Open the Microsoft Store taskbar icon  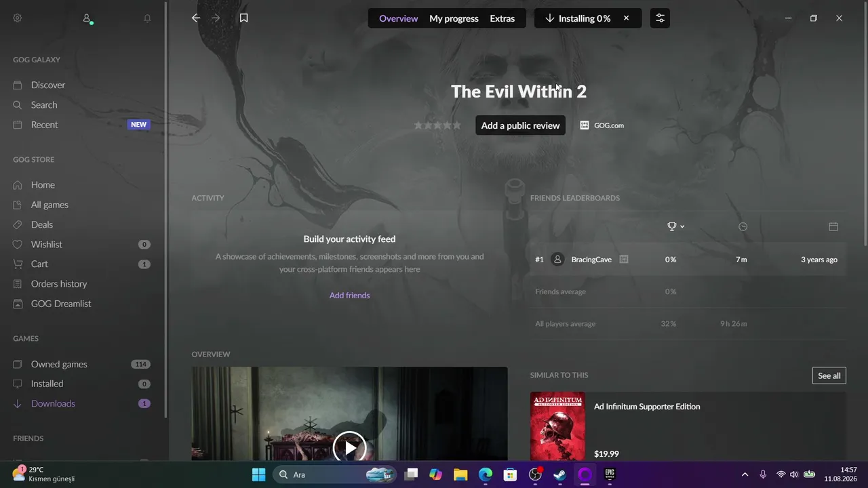coord(510,474)
